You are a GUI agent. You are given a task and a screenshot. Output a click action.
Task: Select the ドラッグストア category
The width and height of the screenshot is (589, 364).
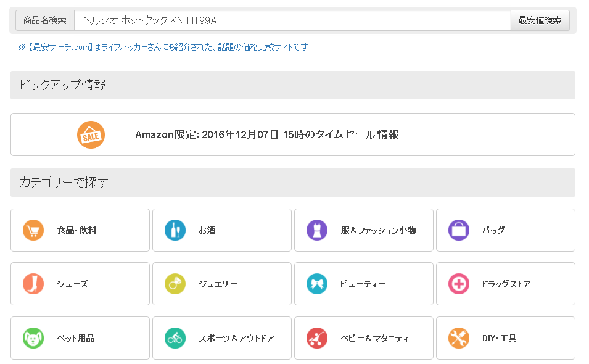[506, 284]
